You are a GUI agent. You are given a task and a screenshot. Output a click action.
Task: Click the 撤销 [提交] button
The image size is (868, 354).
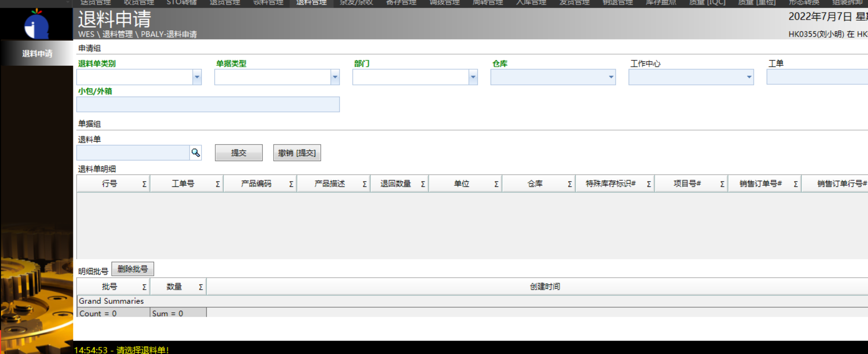[297, 153]
